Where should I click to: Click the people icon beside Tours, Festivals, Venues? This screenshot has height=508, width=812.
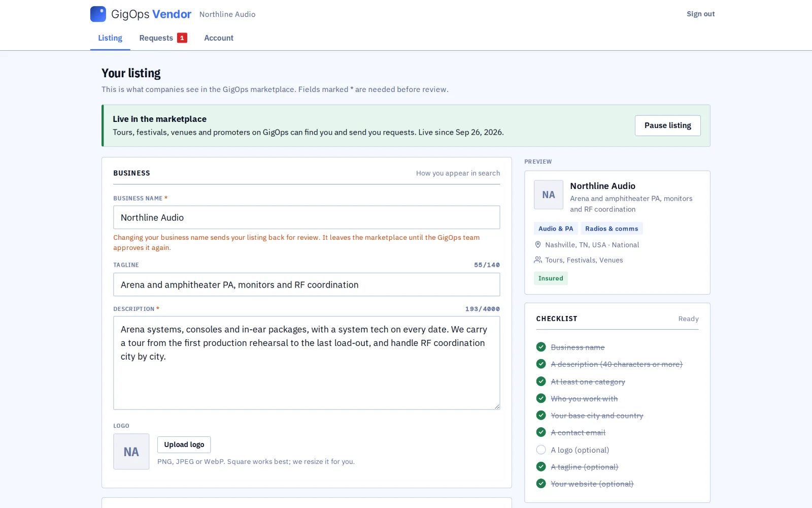coord(538,260)
